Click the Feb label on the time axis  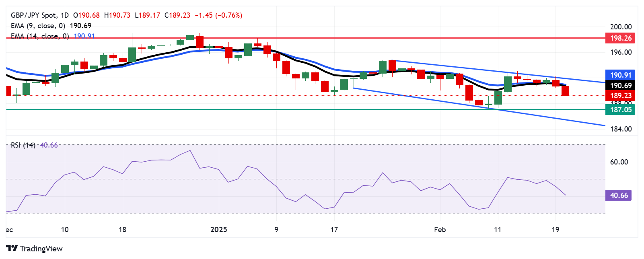(440, 230)
